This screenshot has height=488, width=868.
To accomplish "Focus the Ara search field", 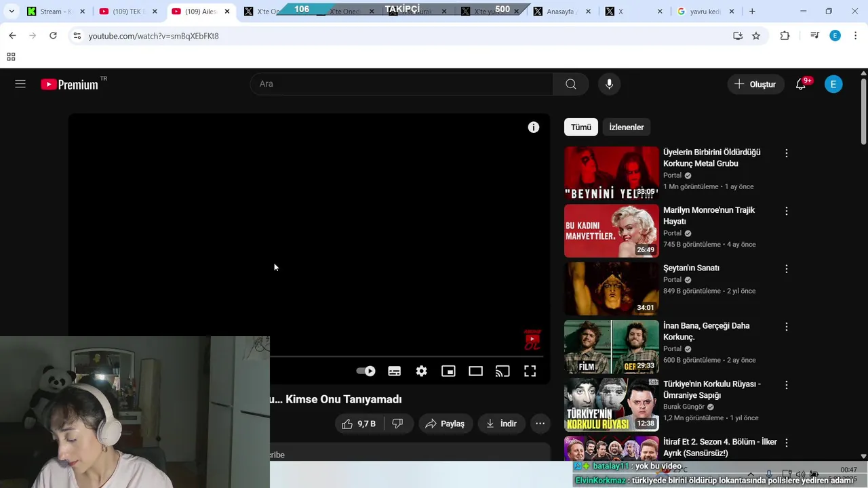I will [x=401, y=84].
